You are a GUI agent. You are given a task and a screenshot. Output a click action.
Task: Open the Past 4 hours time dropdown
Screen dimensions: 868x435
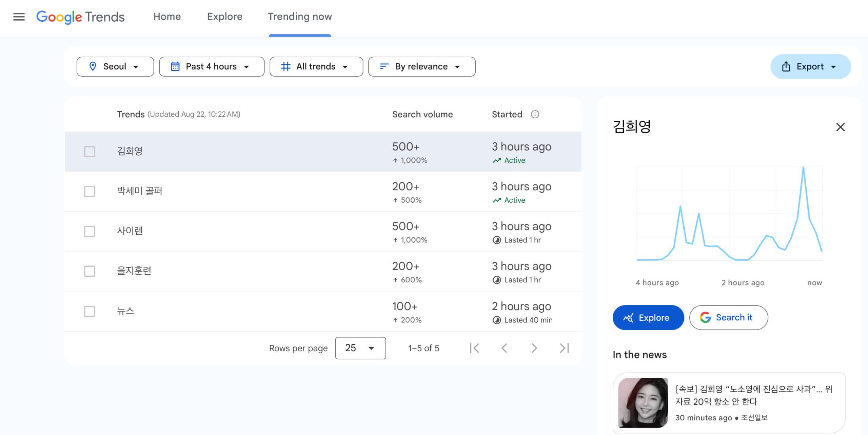click(x=212, y=66)
